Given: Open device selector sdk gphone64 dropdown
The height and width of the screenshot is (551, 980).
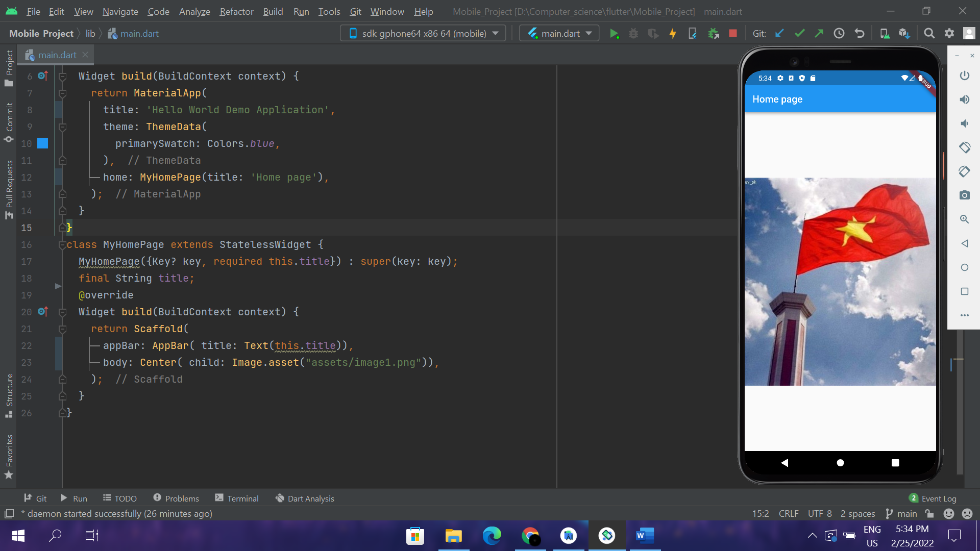Looking at the screenshot, I should point(423,34).
